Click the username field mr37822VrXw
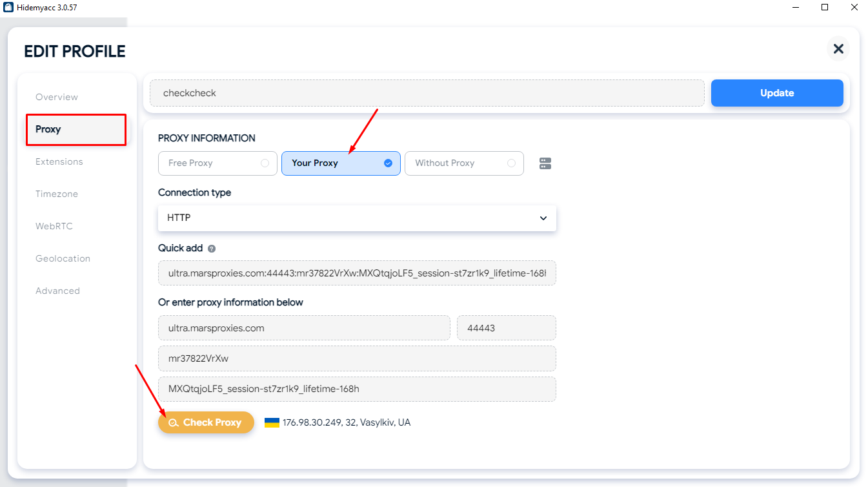Image resolution: width=868 pixels, height=487 pixels. click(357, 358)
